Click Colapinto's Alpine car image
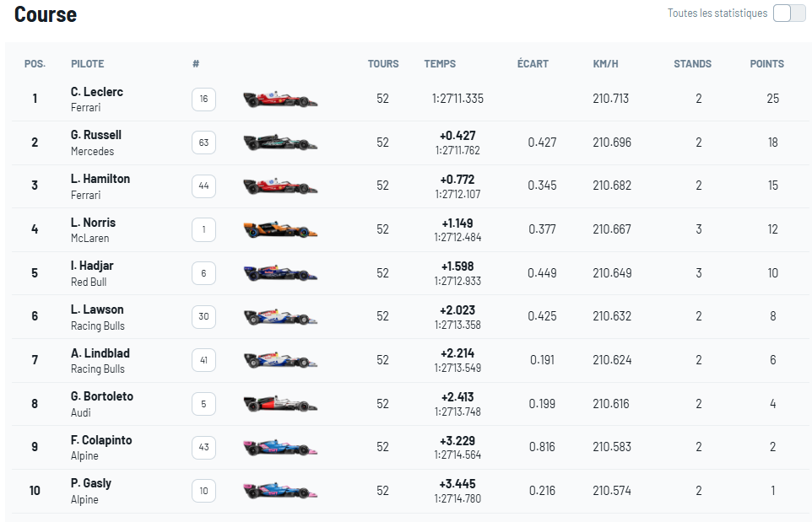Image resolution: width=812 pixels, height=522 pixels. 280,447
